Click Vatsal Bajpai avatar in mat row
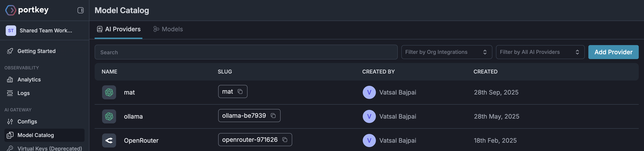 point(369,92)
